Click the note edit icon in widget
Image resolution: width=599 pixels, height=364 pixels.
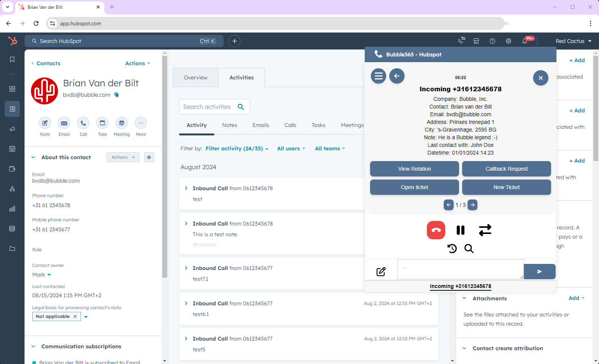(x=381, y=272)
